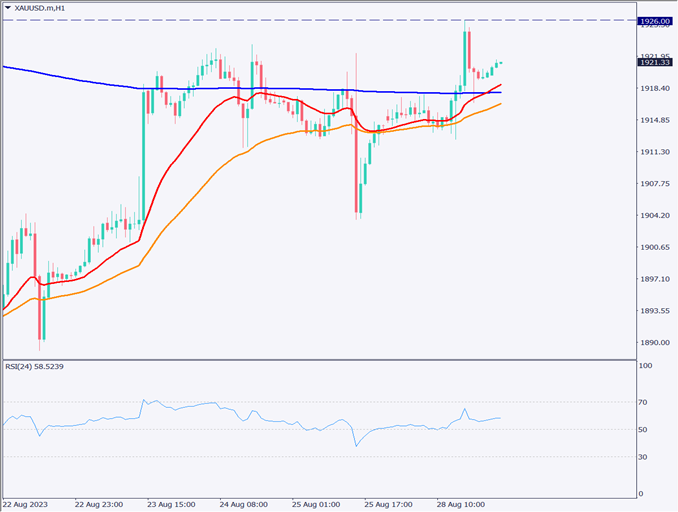Click the 1921.33 current price tag
Viewport: 678px width, 512px height.
[656, 62]
